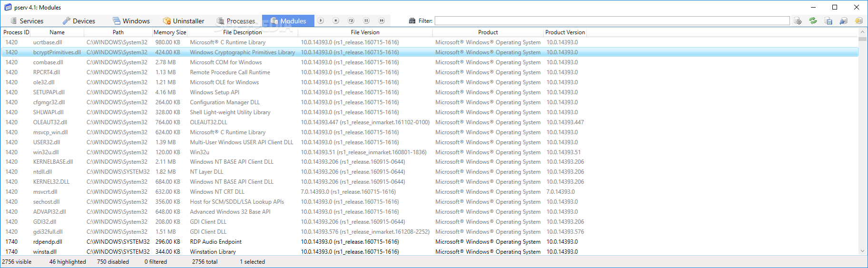Click 'Windows Cryptographic Primitives Library' description

click(243, 52)
